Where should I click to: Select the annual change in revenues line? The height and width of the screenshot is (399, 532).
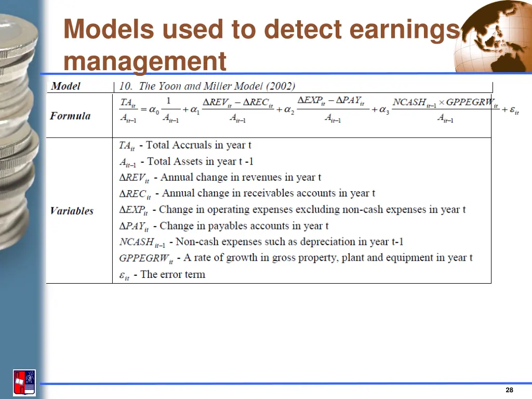click(220, 178)
